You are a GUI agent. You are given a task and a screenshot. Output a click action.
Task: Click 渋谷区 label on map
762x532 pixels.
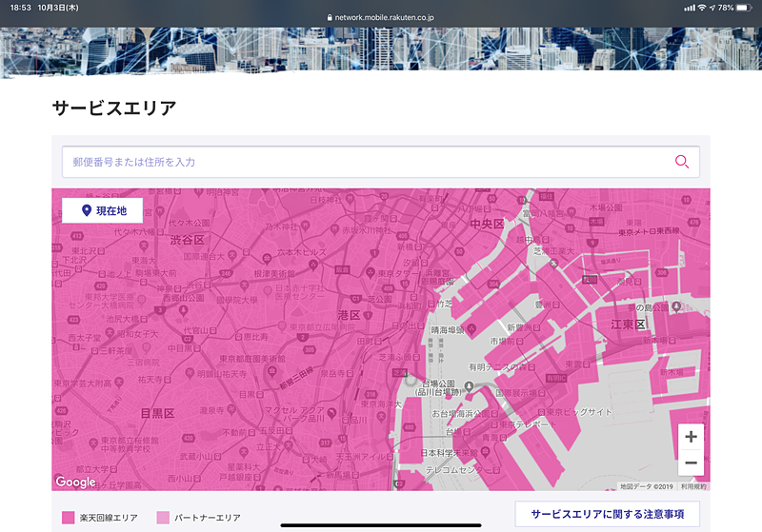click(188, 240)
